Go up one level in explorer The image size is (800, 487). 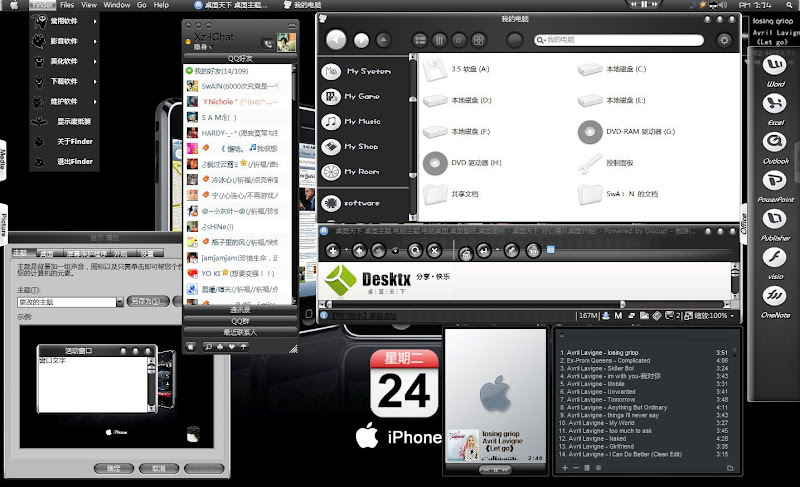point(384,40)
